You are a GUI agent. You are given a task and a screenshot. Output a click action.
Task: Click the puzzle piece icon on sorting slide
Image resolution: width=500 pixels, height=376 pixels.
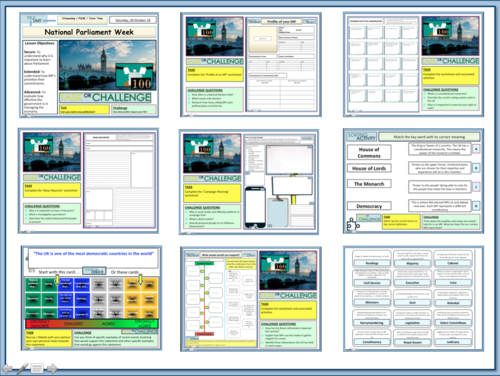[352, 225]
